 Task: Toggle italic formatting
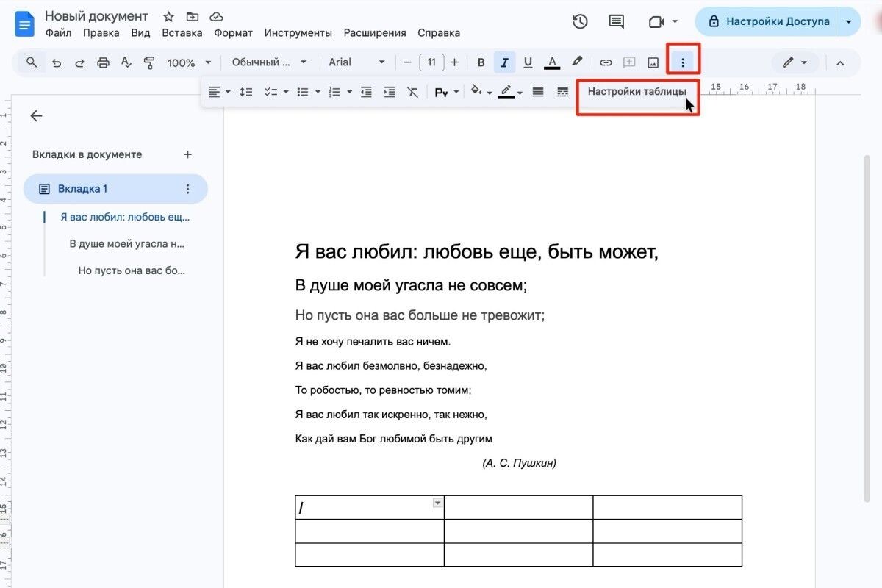pyautogui.click(x=504, y=62)
